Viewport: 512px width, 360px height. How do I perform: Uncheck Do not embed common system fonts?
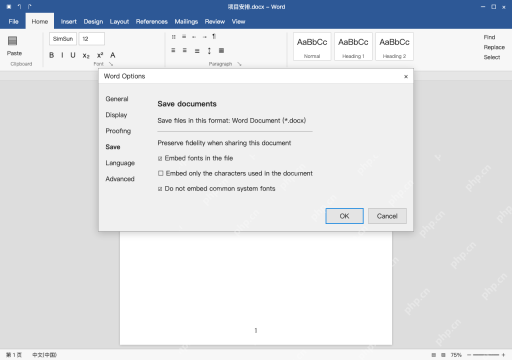(x=160, y=189)
